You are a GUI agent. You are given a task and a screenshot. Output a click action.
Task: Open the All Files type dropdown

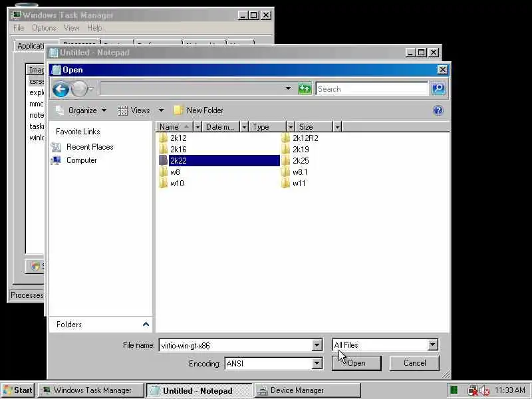click(x=432, y=345)
